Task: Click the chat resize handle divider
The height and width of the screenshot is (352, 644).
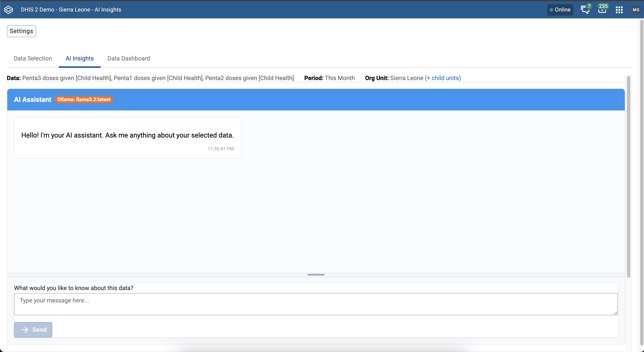Action: pos(316,274)
